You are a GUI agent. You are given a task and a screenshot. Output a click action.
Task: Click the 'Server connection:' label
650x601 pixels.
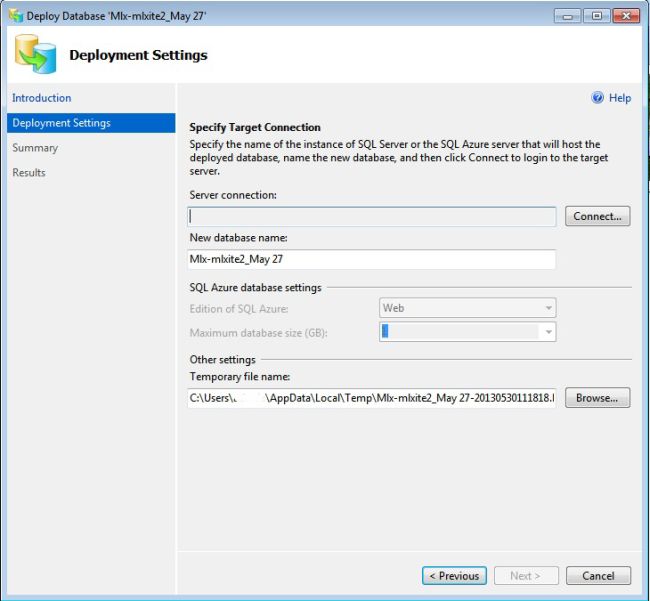click(233, 195)
